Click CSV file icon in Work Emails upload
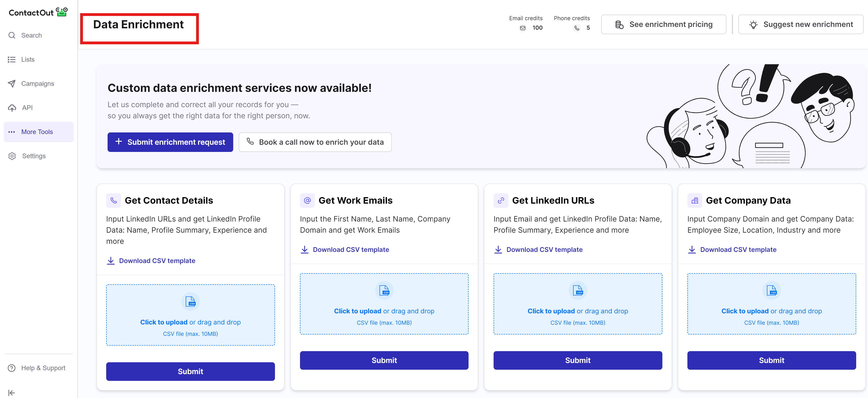Viewport: 868px width, 398px height. click(x=384, y=290)
